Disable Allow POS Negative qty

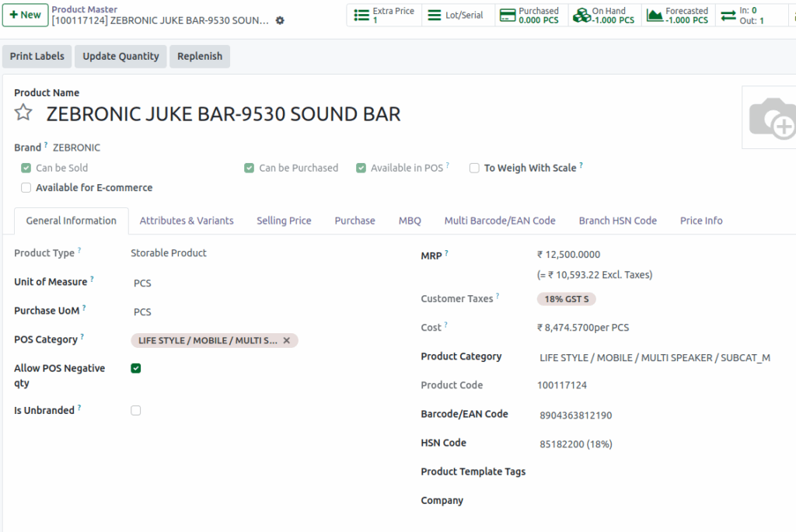point(136,368)
